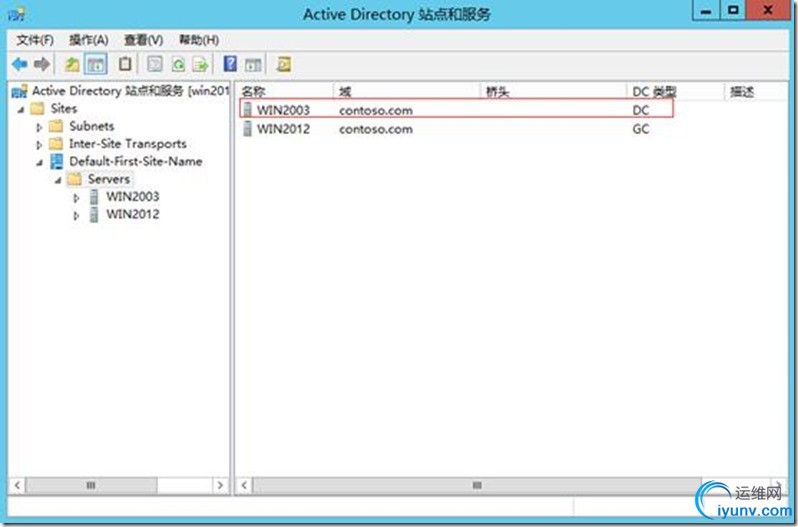The height and width of the screenshot is (527, 798).
Task: Click contoso.com in the WIN2012 row
Action: 376,129
